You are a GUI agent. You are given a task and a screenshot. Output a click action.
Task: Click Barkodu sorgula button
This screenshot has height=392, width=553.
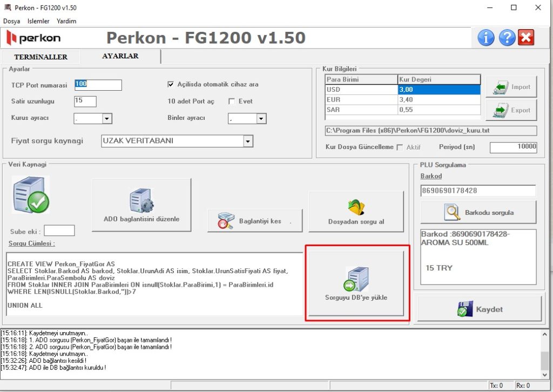point(478,212)
